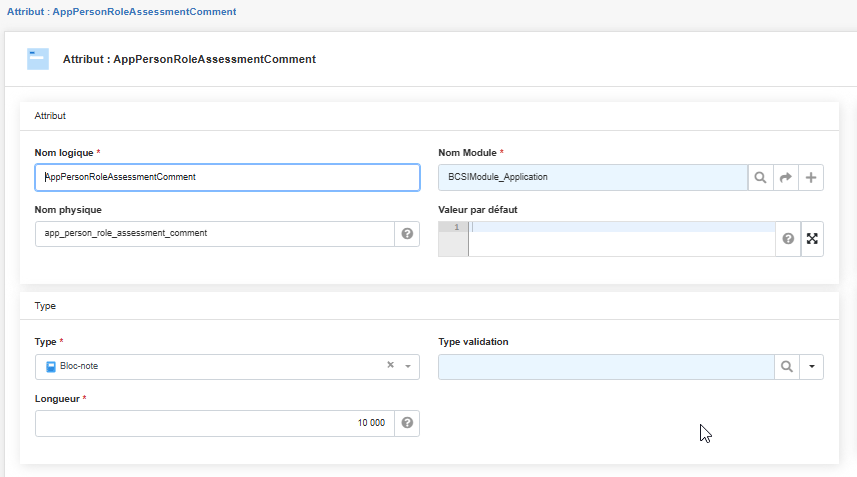Click the help icon beside Nom physique

pos(407,234)
